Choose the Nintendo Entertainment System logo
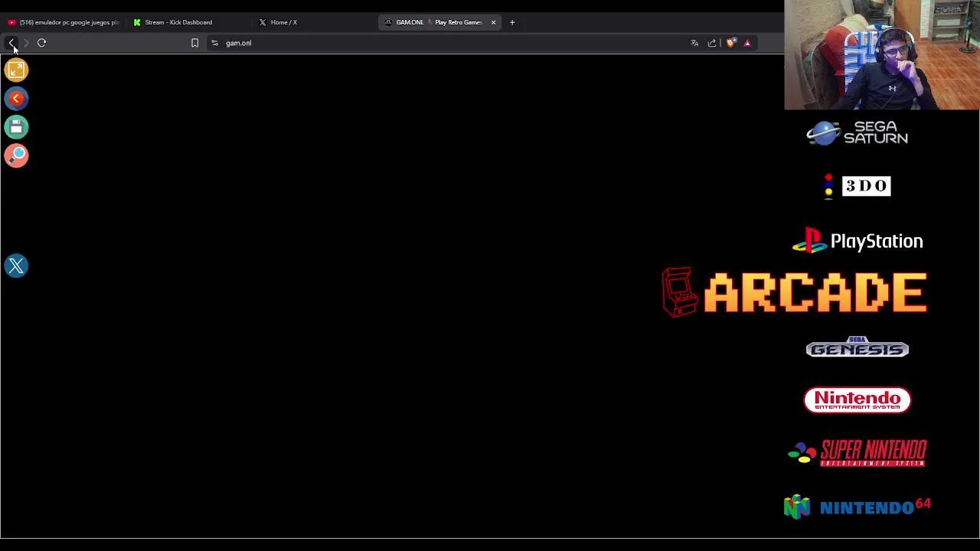 click(857, 399)
